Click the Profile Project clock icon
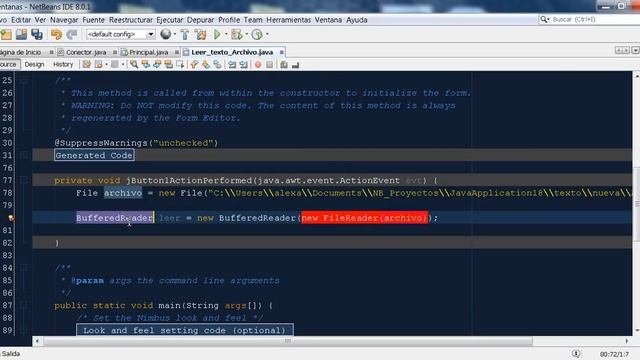The image size is (640, 360). 257,35
